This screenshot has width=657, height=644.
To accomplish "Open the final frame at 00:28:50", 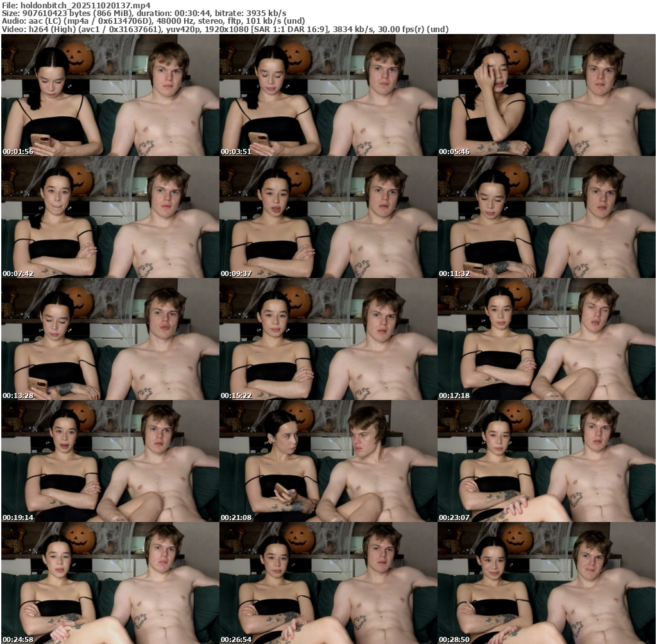I will tap(547, 583).
